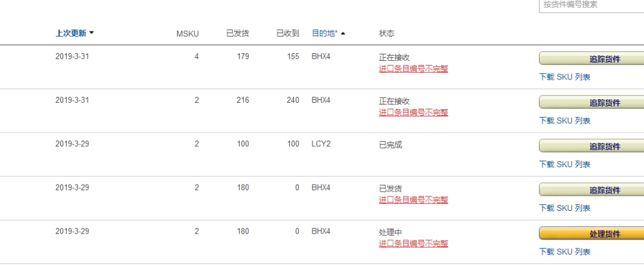Open 进口条目编号不完整 warning for 179-unit shipment
This screenshot has width=644, height=267.
pyautogui.click(x=413, y=69)
